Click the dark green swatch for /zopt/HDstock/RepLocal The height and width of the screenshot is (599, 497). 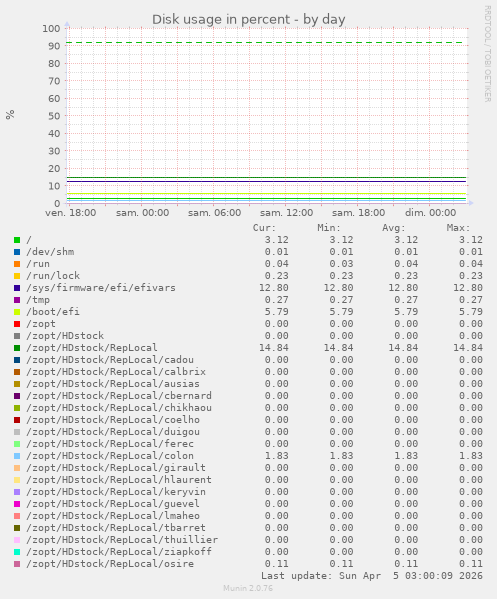[17, 348]
